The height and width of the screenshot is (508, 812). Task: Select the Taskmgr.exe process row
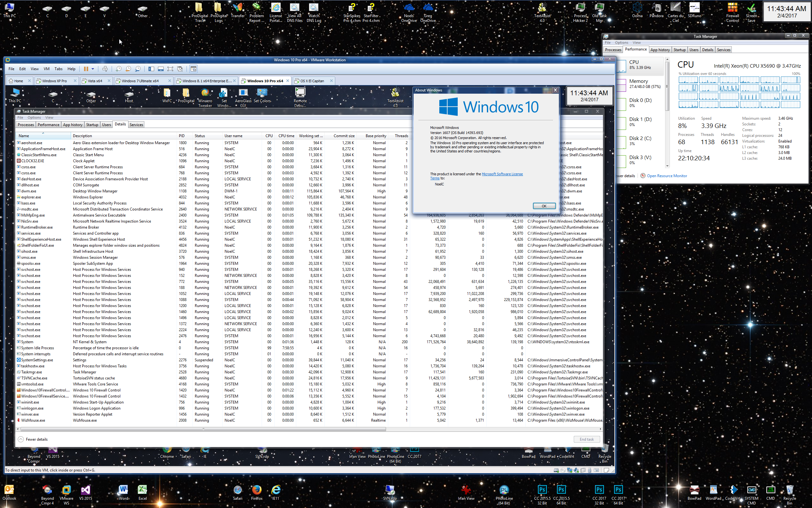309,372
